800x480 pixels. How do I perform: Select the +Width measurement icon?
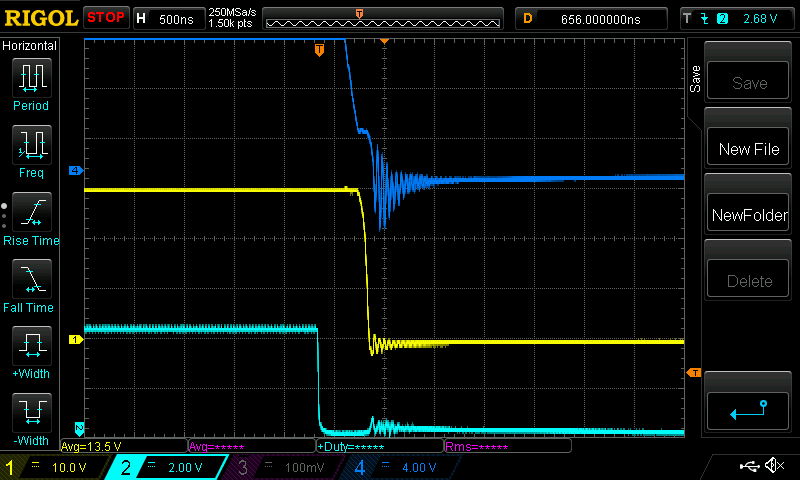(x=31, y=347)
